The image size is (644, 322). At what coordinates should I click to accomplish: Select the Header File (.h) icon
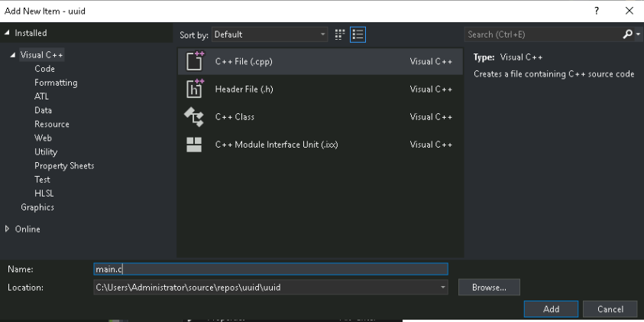[x=195, y=89]
